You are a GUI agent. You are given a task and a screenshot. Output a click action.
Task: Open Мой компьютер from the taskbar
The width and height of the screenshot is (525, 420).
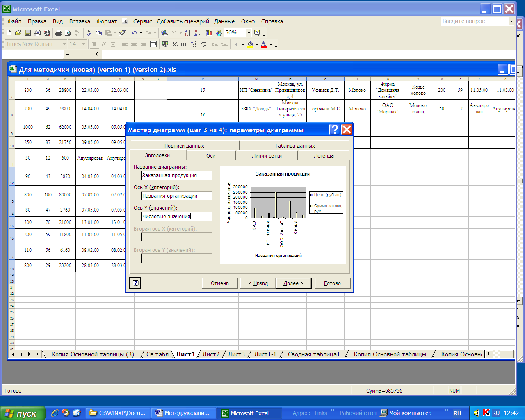(x=406, y=413)
